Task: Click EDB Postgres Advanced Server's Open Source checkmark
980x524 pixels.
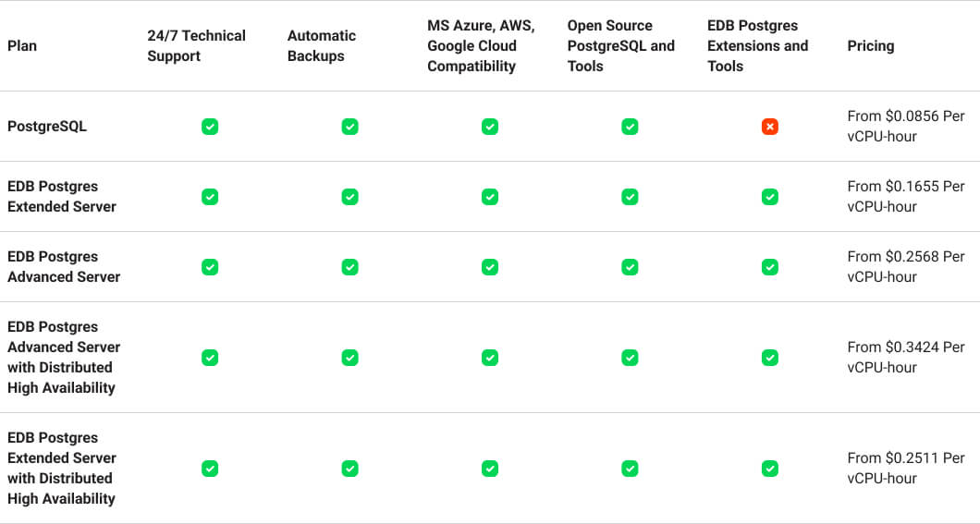Action: 630,267
